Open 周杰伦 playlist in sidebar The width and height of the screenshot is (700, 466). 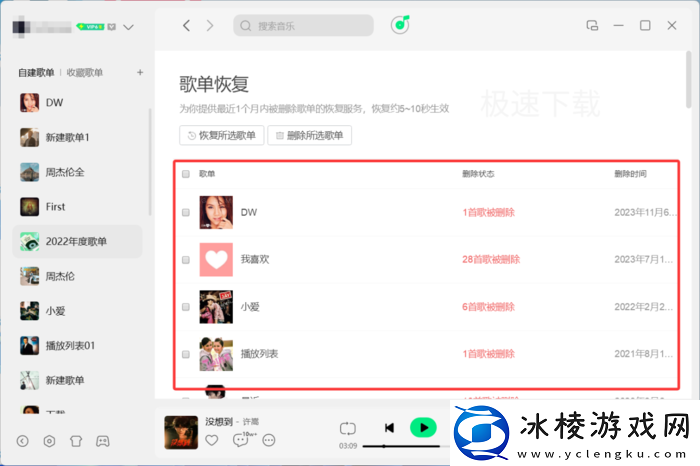coord(77,276)
